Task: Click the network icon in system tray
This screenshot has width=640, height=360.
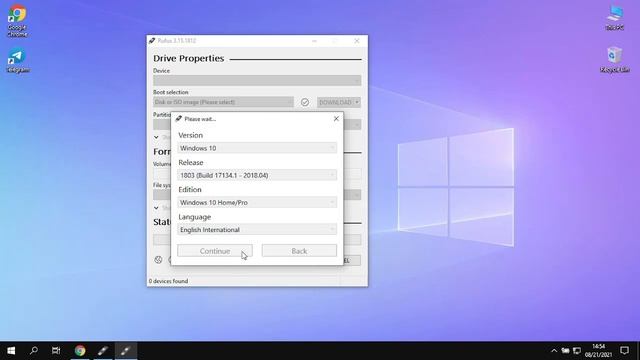Action: (x=577, y=351)
